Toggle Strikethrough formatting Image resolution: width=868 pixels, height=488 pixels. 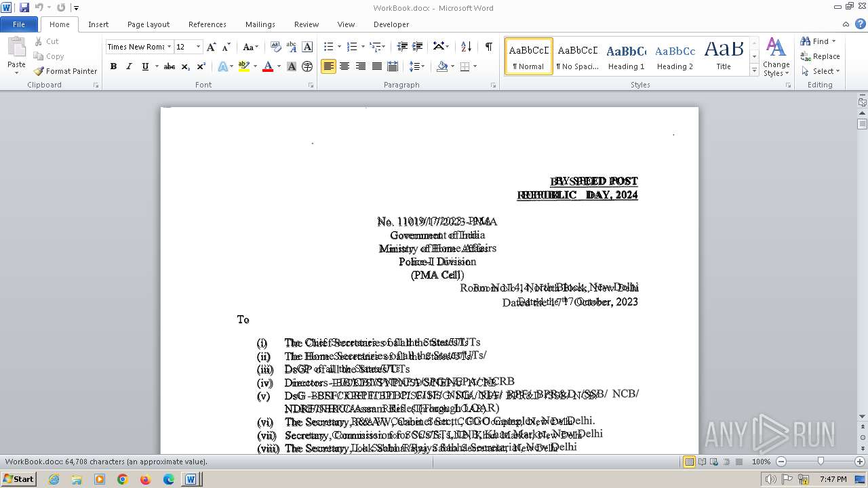pyautogui.click(x=170, y=66)
